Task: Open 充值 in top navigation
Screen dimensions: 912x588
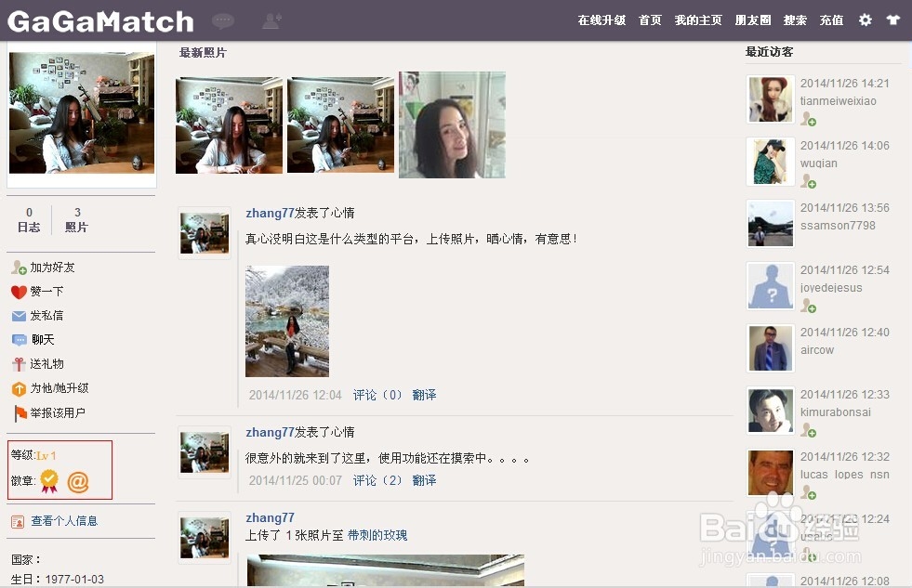Action: 832,20
